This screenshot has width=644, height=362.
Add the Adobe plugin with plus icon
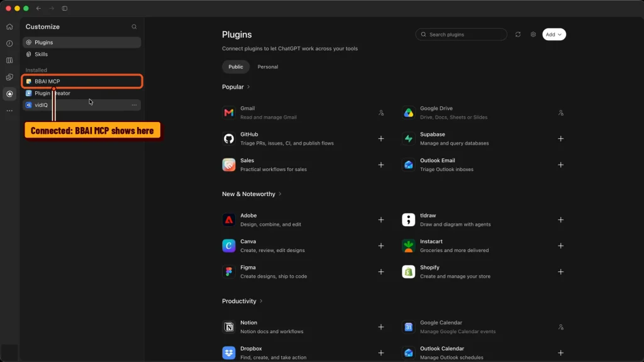tap(381, 220)
